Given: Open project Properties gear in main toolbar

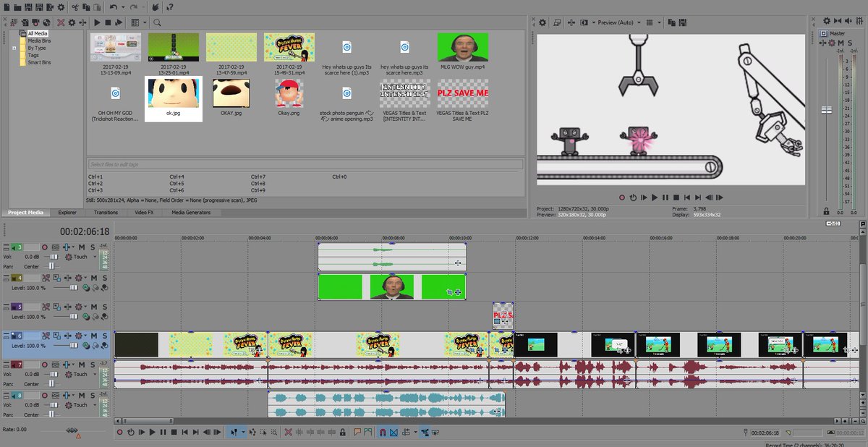Looking at the screenshot, I should (61, 7).
